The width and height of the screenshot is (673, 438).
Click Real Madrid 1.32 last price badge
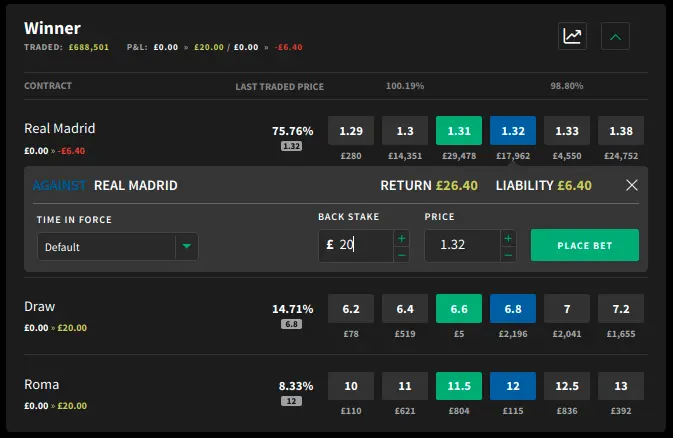(x=291, y=146)
